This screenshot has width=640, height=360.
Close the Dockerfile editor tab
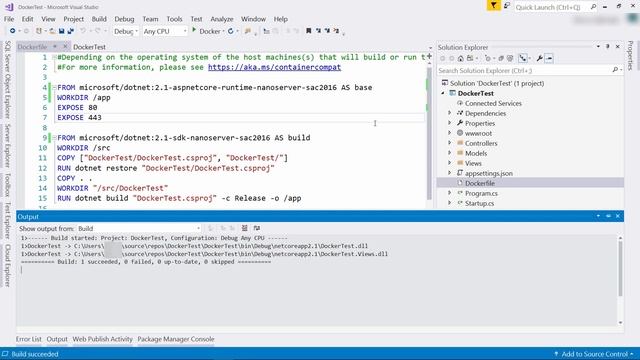(64, 47)
